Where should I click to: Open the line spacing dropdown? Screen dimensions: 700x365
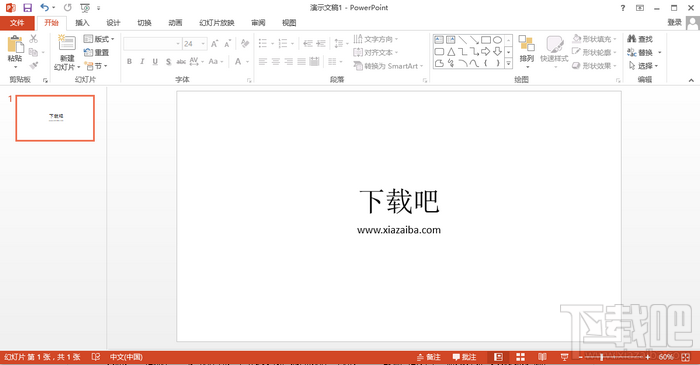point(341,43)
